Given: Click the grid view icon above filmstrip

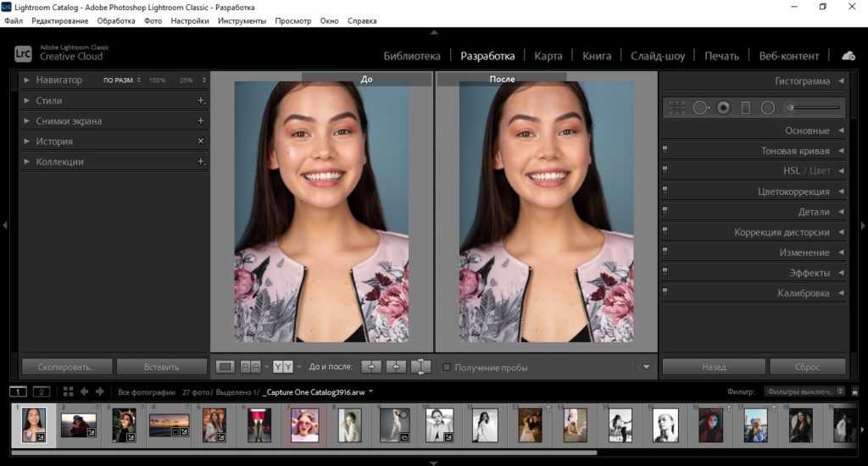Looking at the screenshot, I should 69,391.
